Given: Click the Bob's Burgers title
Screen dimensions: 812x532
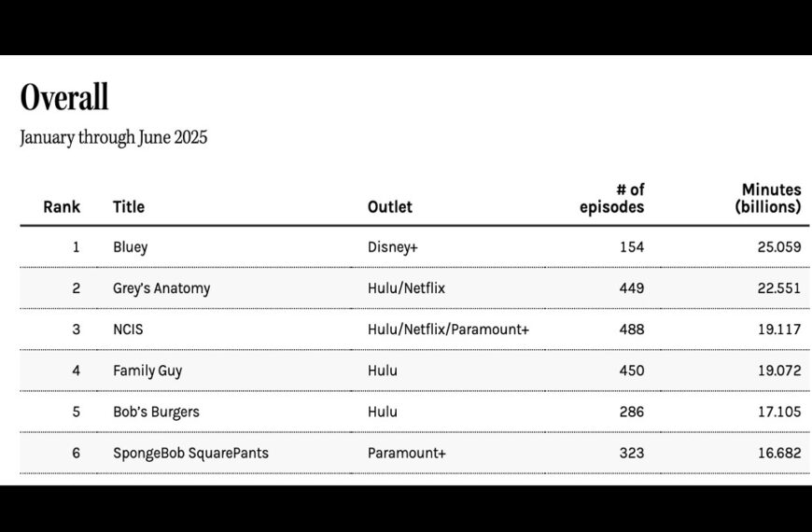Looking at the screenshot, I should click(156, 412).
